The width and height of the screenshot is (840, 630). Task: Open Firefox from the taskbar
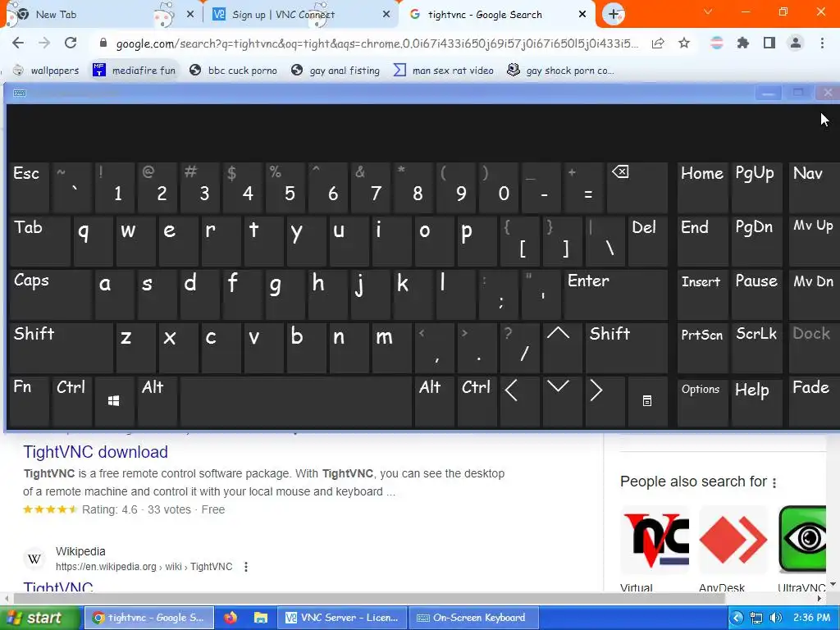(x=231, y=618)
